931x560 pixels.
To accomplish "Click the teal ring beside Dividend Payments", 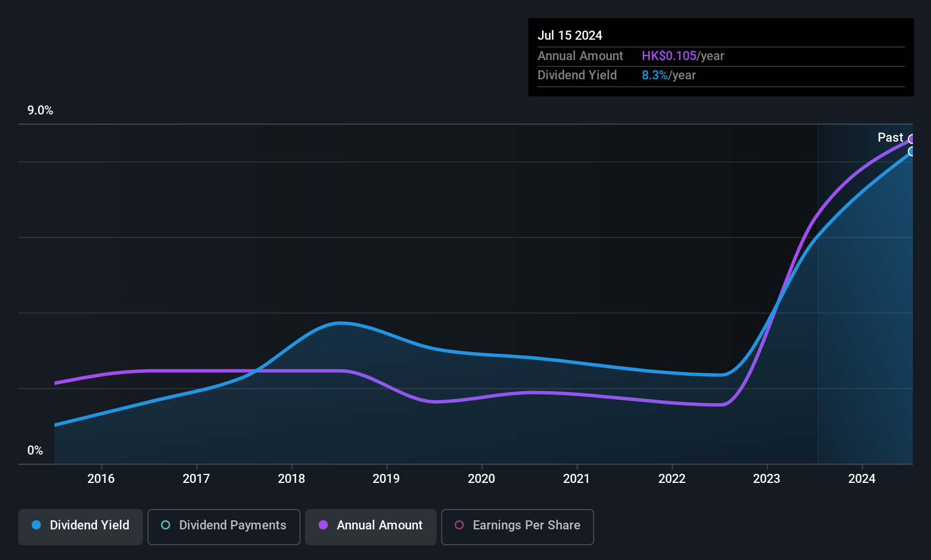I will tap(166, 525).
